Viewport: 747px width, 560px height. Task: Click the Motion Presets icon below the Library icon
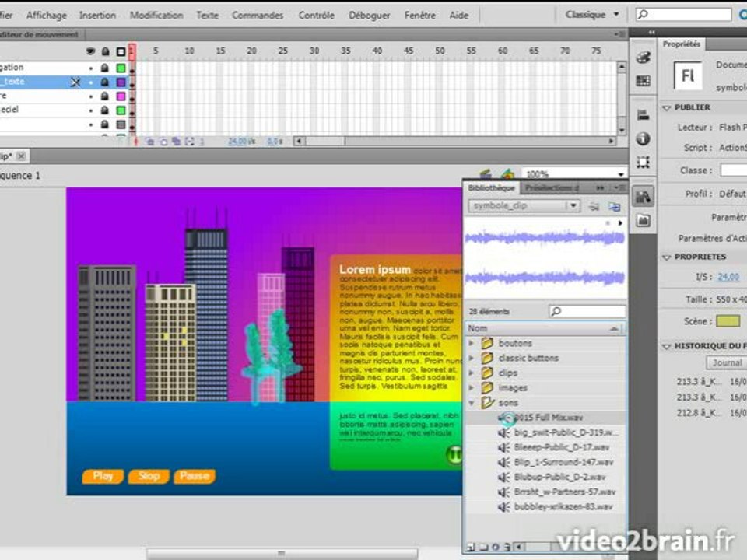pyautogui.click(x=644, y=220)
